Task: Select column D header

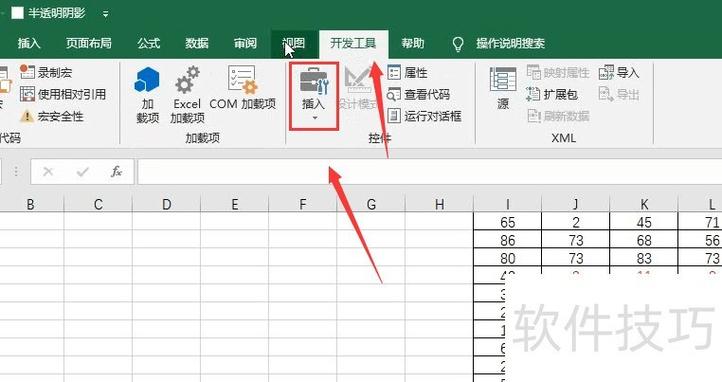Action: (166, 204)
